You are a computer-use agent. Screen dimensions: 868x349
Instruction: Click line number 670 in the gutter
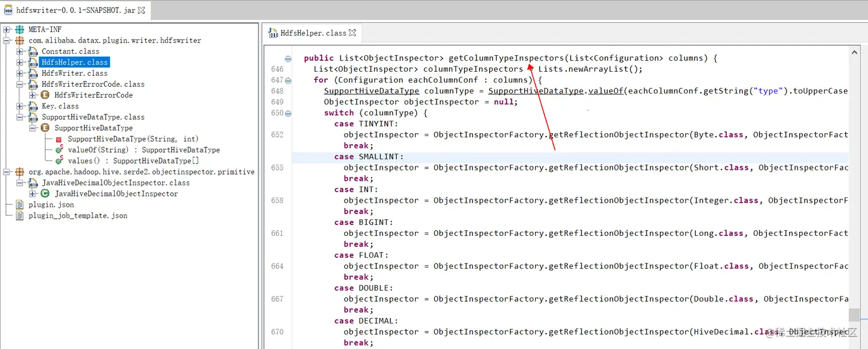click(277, 332)
